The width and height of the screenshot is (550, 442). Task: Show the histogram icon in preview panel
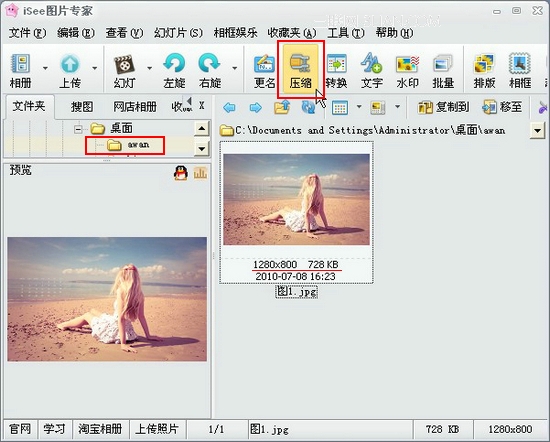point(200,173)
